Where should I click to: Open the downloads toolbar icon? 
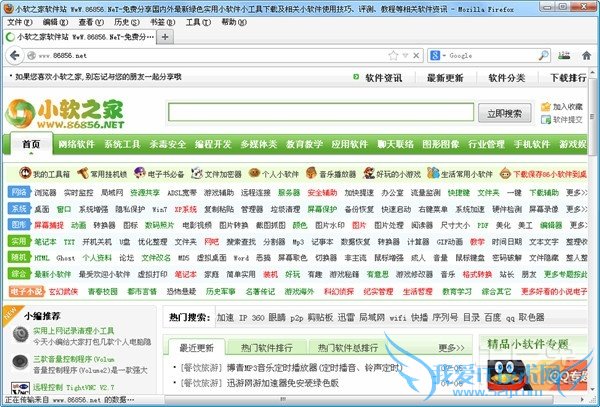pos(564,56)
